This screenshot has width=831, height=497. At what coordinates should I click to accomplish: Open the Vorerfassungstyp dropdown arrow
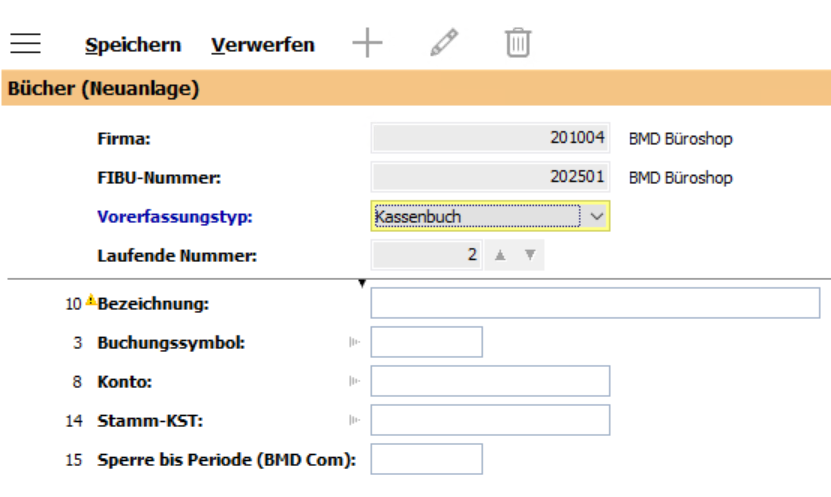pos(596,216)
